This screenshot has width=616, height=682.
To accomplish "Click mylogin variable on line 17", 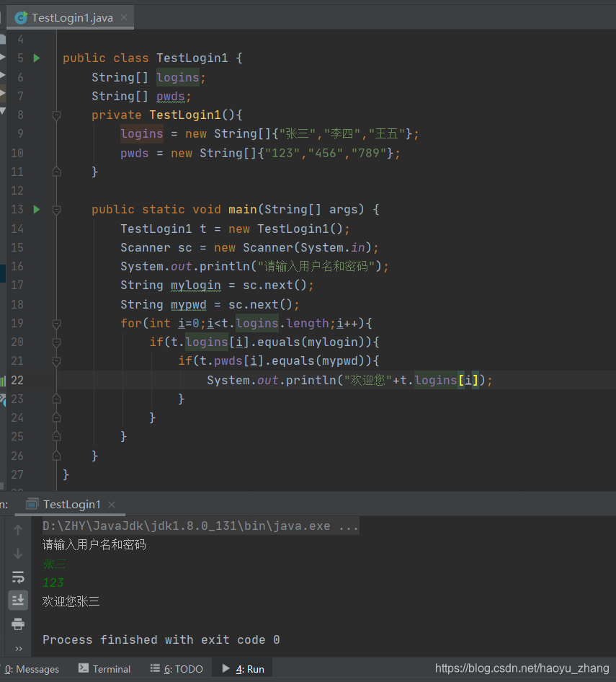I will (196, 285).
